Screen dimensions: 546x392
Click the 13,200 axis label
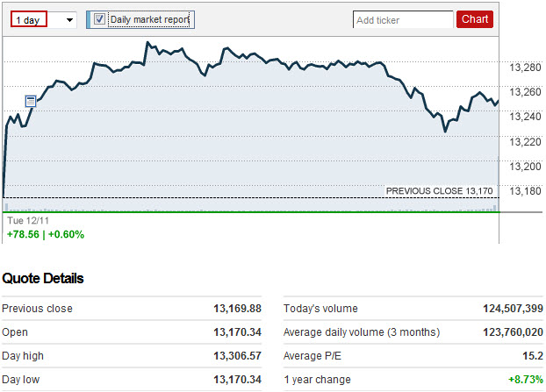(x=525, y=167)
